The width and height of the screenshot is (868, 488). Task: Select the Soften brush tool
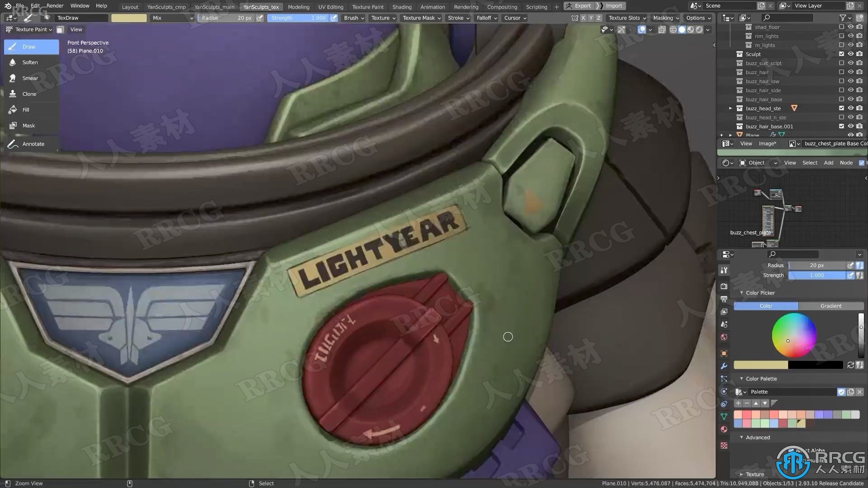[29, 62]
